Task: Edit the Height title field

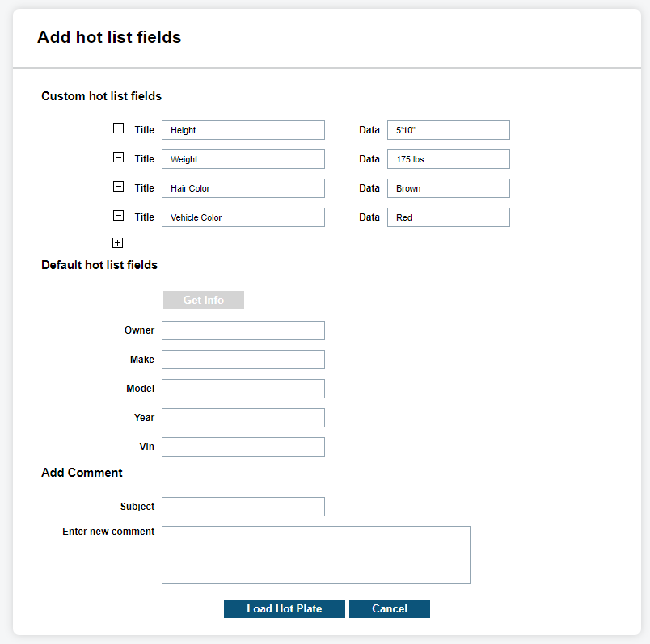Action: coord(243,130)
